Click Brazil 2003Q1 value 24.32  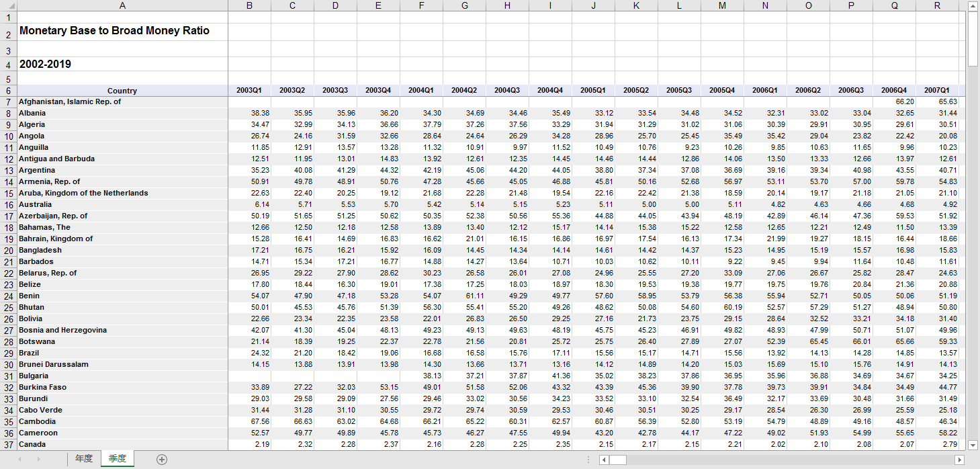249,353
